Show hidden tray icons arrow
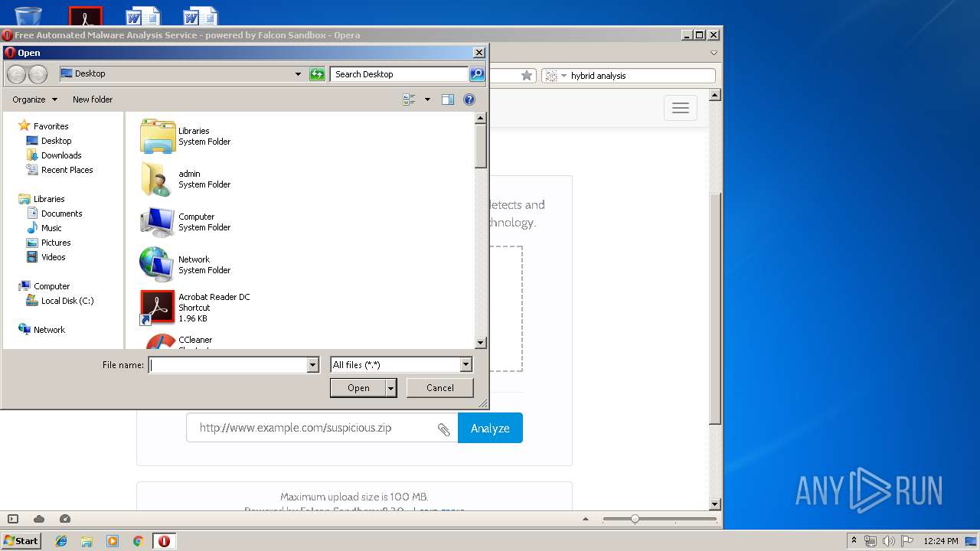 [854, 540]
